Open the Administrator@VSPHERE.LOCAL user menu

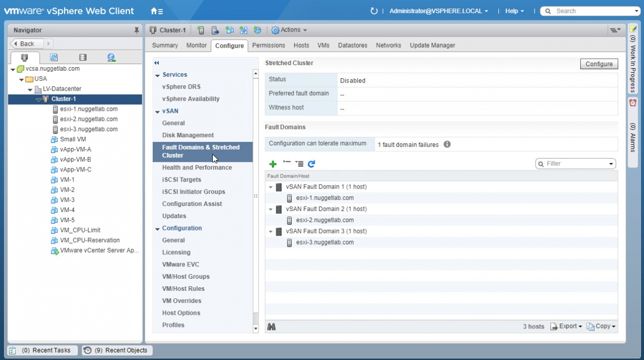point(438,11)
